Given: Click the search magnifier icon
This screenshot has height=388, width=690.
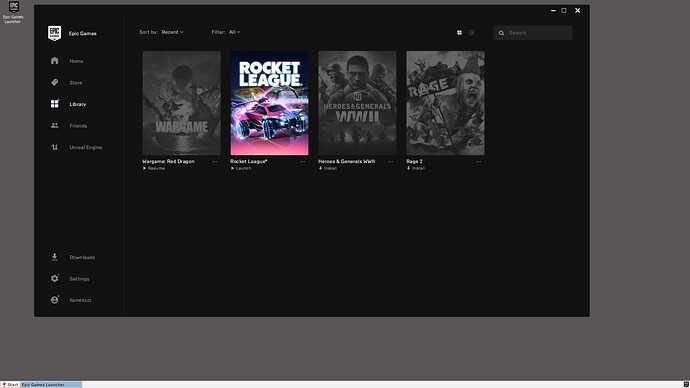Looking at the screenshot, I should 501,33.
